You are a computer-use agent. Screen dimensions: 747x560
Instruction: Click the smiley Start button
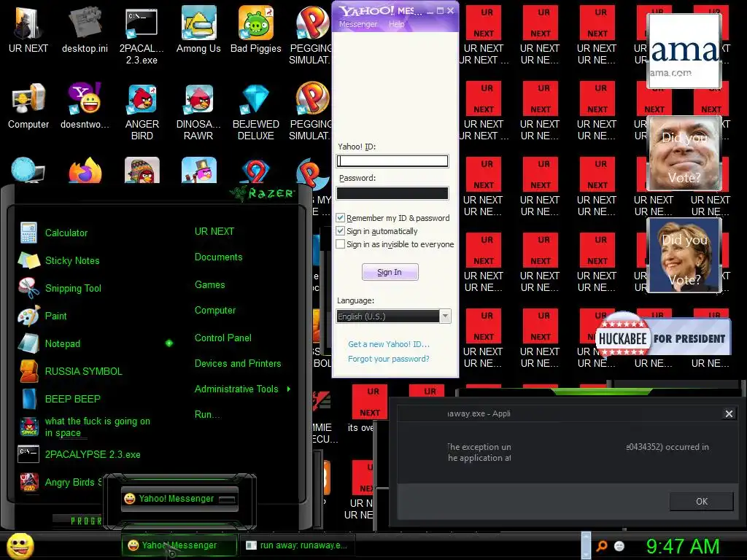coord(20,546)
